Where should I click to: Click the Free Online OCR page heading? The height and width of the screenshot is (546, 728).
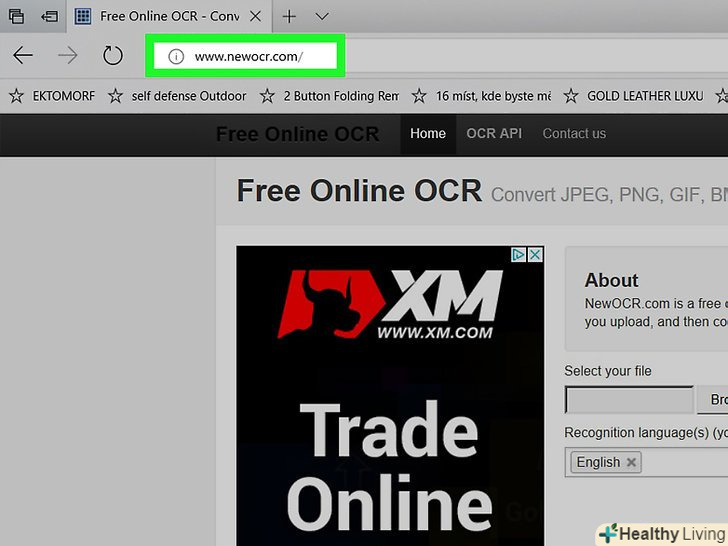(359, 191)
